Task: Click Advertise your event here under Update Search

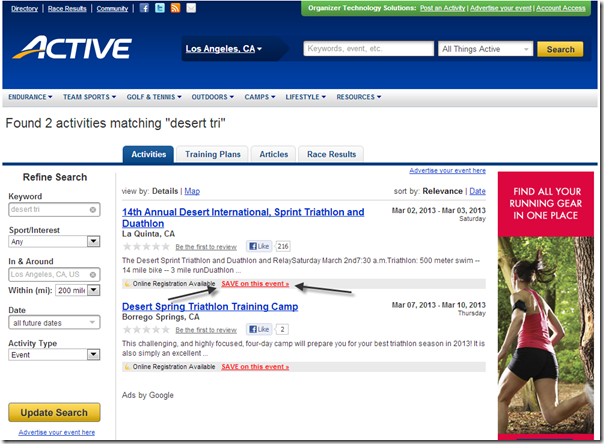Action: 57,432
